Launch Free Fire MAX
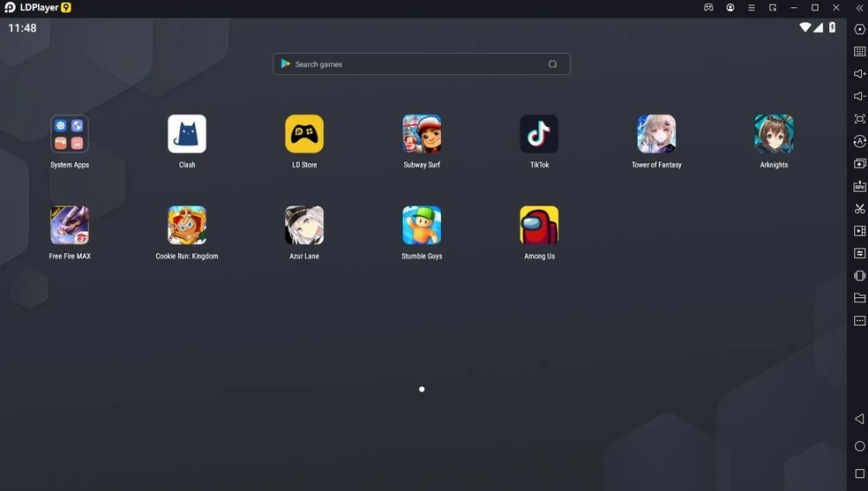Image resolution: width=868 pixels, height=491 pixels. pos(69,225)
